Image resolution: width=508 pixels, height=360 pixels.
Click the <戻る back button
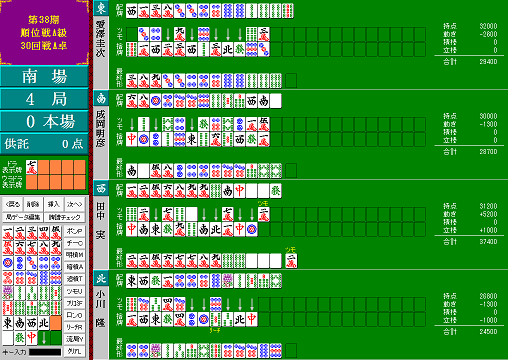(13, 204)
